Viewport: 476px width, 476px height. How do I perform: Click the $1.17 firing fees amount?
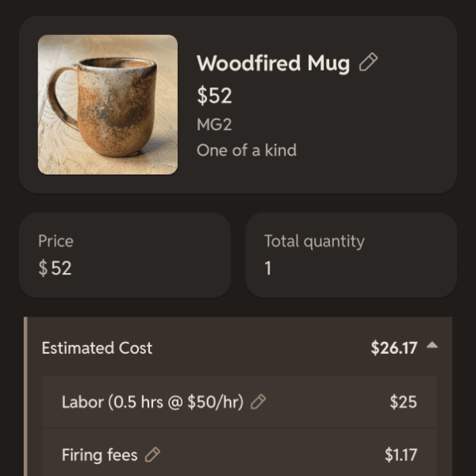point(401,455)
